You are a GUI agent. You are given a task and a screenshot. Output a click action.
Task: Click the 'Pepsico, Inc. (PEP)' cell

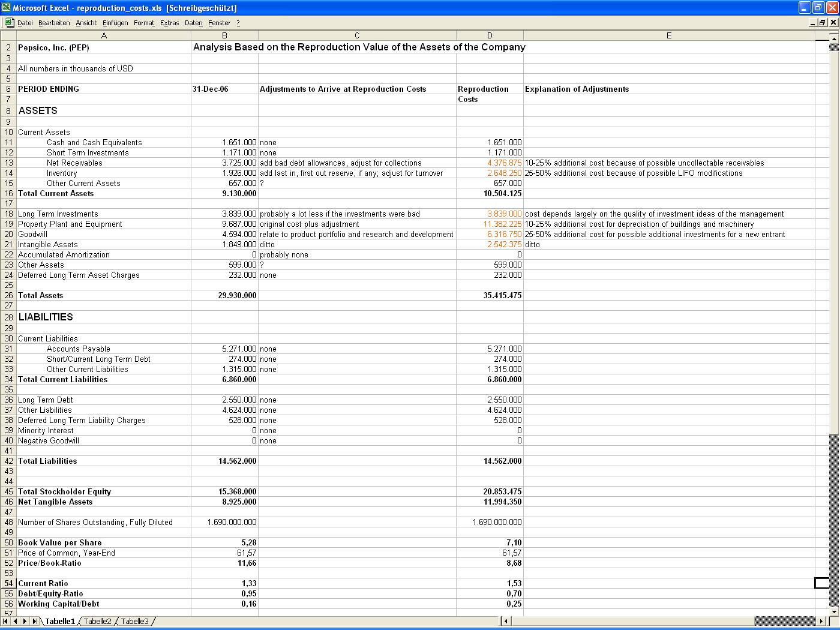click(x=104, y=47)
